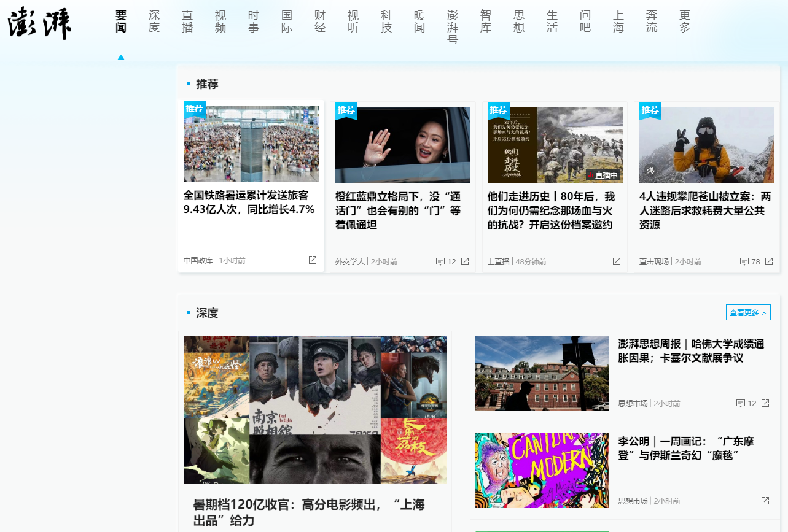This screenshot has height=532, width=788.
Task: Click comment icon on 佩通坦 article card
Action: point(440,261)
